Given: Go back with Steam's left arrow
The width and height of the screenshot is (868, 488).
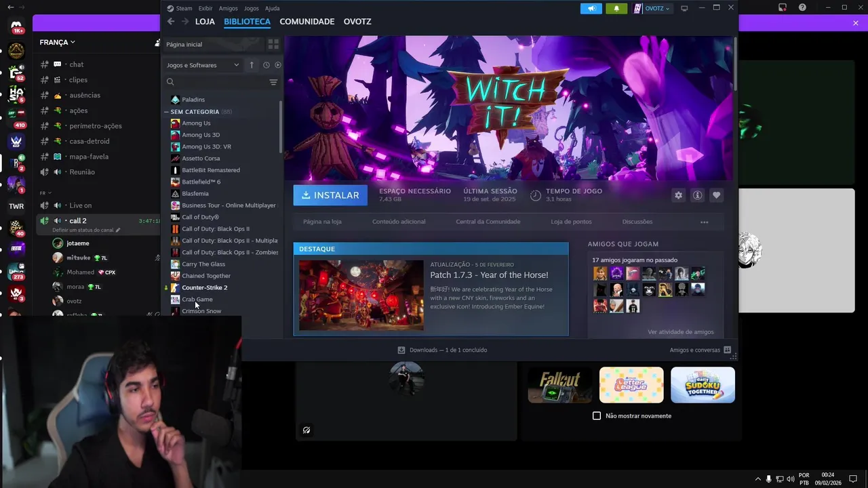Looking at the screenshot, I should (x=171, y=22).
